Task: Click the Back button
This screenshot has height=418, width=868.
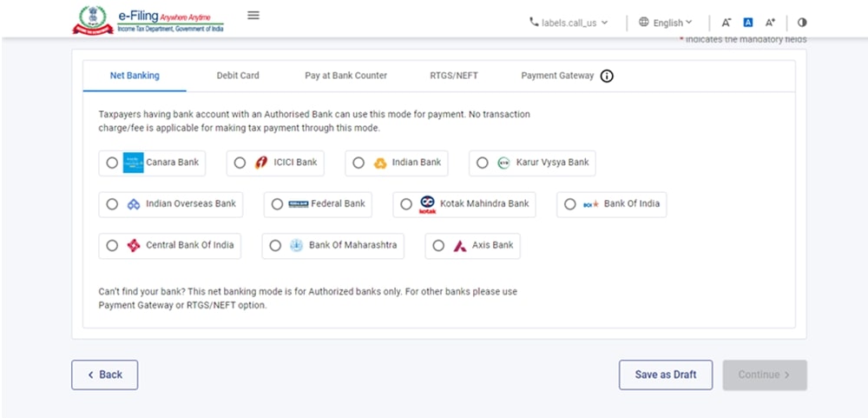Action: click(x=104, y=375)
